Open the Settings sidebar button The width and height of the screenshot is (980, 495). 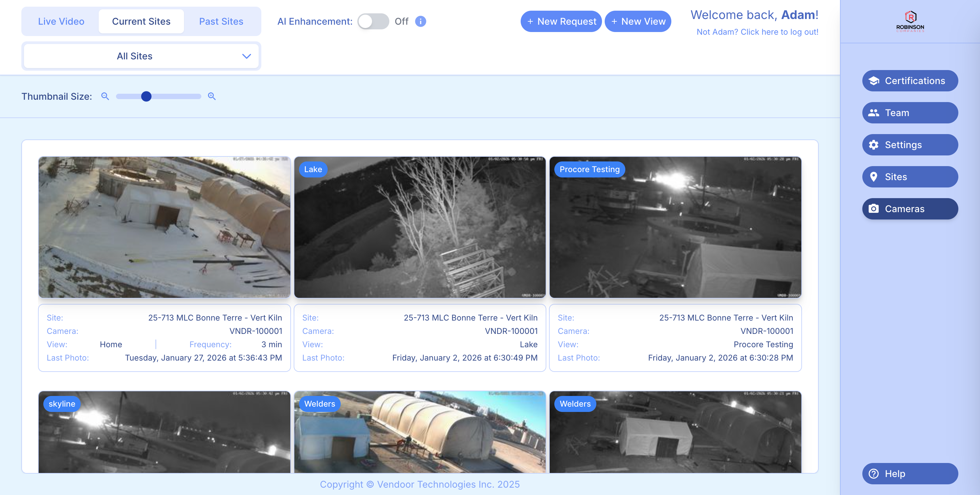tap(910, 145)
